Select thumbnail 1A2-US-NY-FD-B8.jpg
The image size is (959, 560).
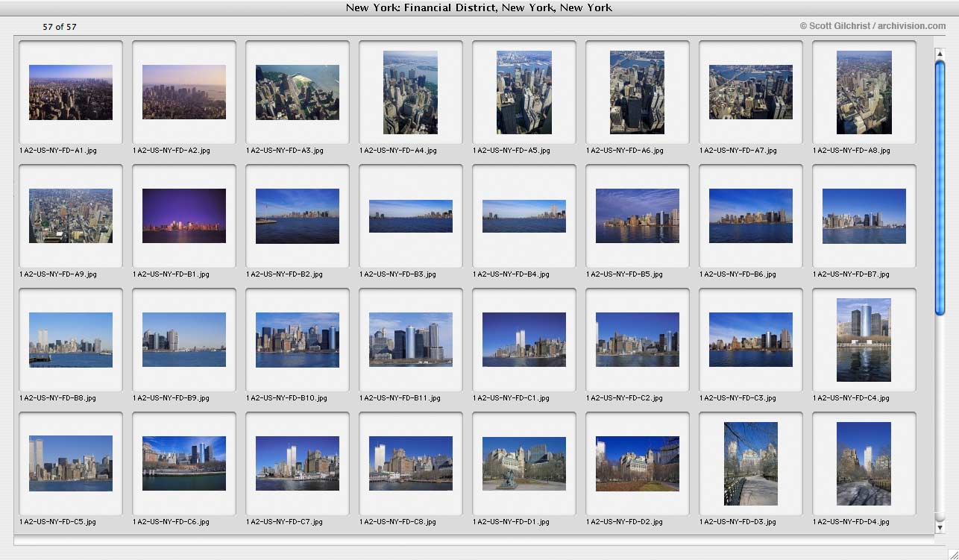71,340
